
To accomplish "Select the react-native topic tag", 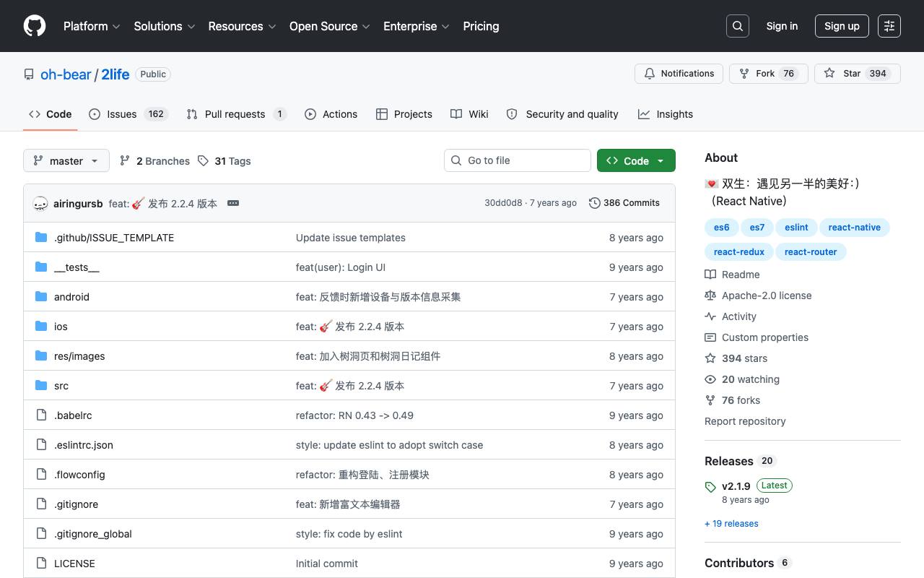I will (855, 228).
